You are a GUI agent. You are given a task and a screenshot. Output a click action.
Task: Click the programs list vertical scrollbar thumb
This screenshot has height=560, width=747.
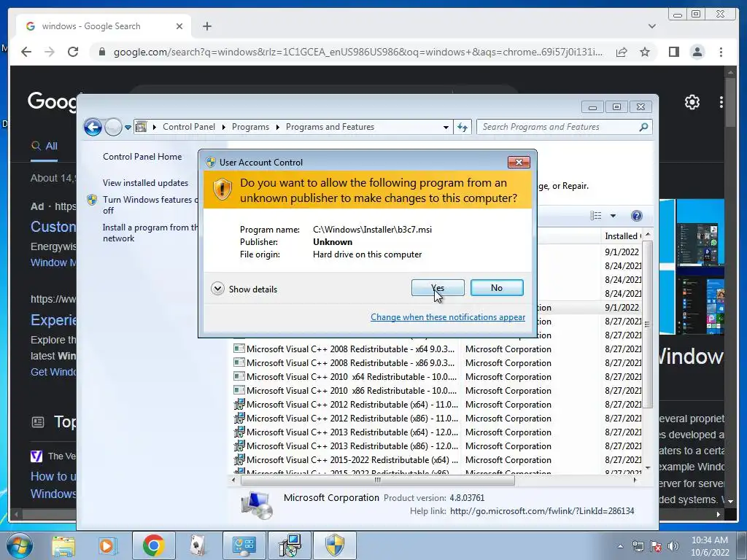click(647, 324)
